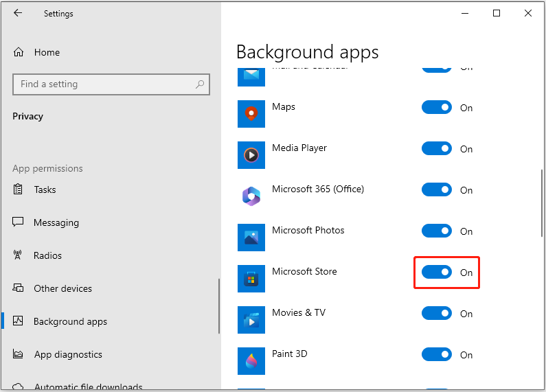This screenshot has height=392, width=546.
Task: Click the sidebar vertical scrollbar
Action: [x=219, y=306]
